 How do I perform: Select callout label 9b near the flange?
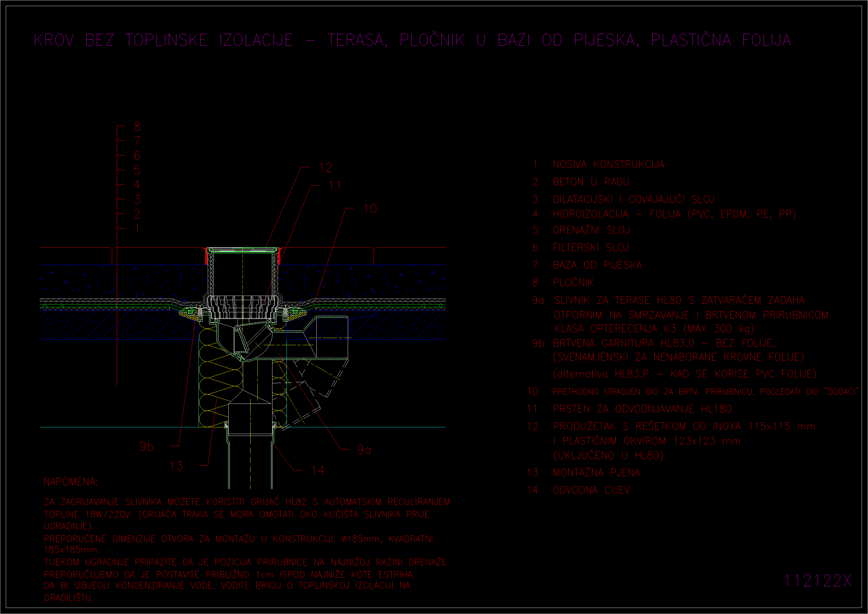(x=147, y=446)
